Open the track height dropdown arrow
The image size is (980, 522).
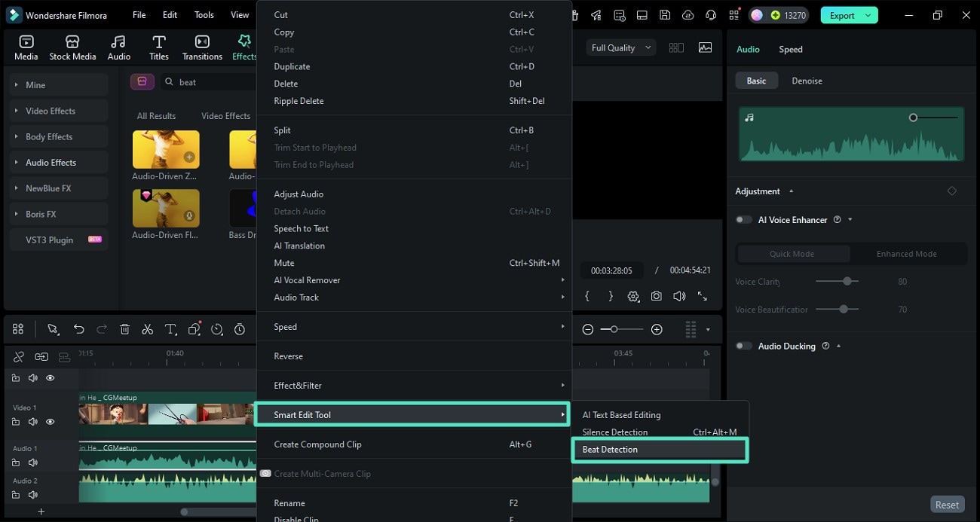[x=708, y=329]
